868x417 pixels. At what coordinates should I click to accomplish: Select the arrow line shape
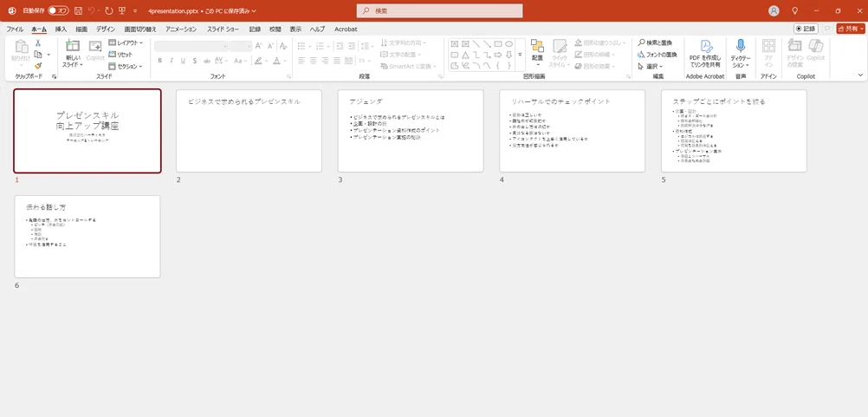[x=487, y=43]
